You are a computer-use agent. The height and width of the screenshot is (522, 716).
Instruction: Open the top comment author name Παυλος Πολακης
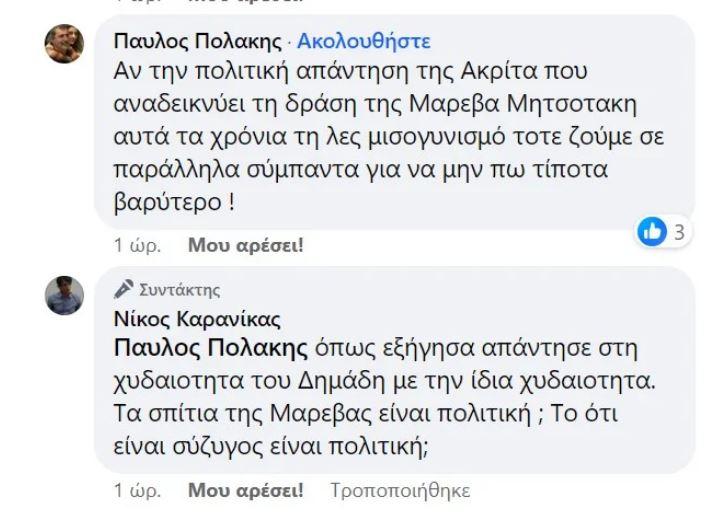197,41
